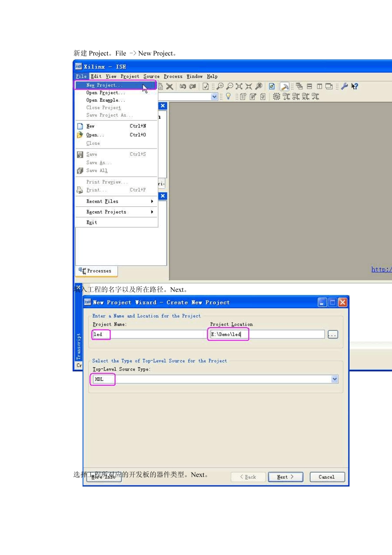Open the Window menu

pos(194,76)
